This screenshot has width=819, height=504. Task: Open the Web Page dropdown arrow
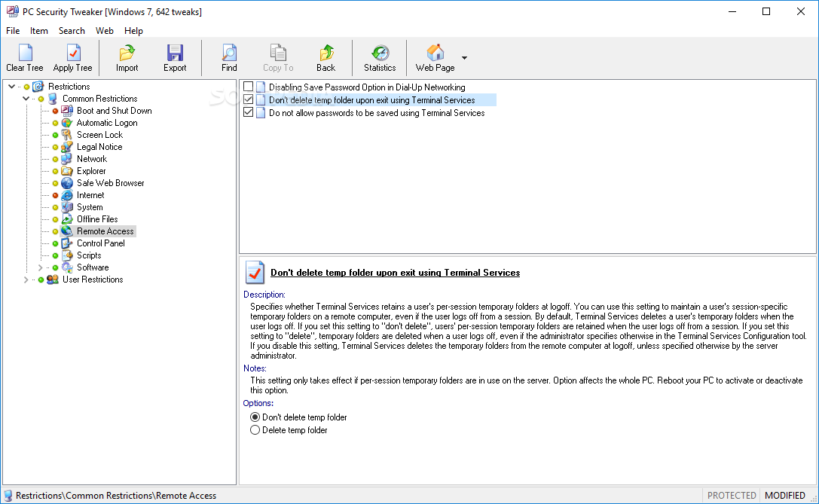tap(464, 57)
